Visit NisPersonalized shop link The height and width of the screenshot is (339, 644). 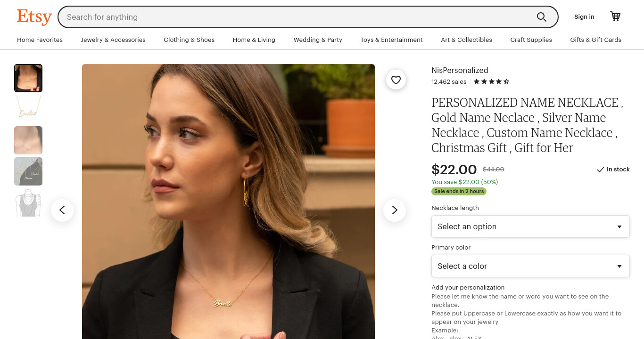pyautogui.click(x=460, y=70)
